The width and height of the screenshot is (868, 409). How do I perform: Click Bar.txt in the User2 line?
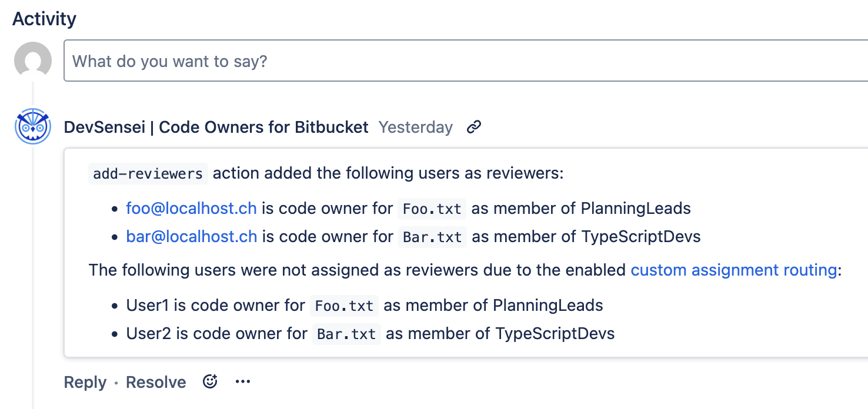[x=346, y=334]
